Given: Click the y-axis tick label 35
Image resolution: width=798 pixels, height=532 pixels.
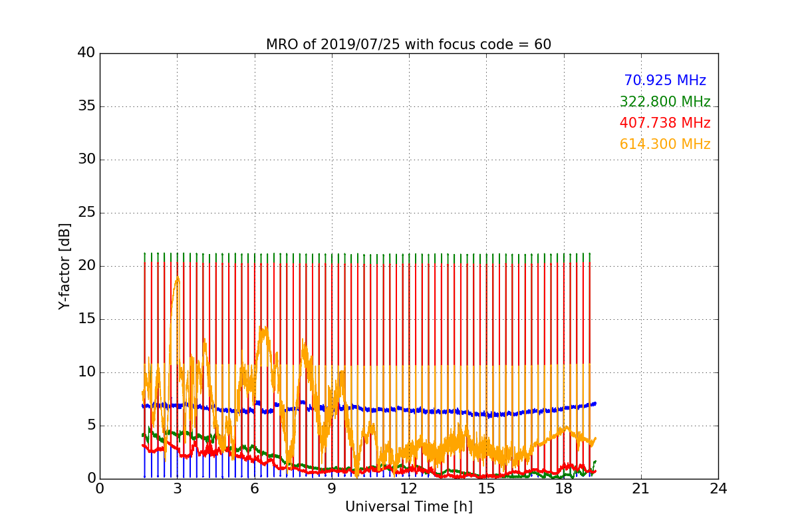Looking at the screenshot, I should coord(86,106).
